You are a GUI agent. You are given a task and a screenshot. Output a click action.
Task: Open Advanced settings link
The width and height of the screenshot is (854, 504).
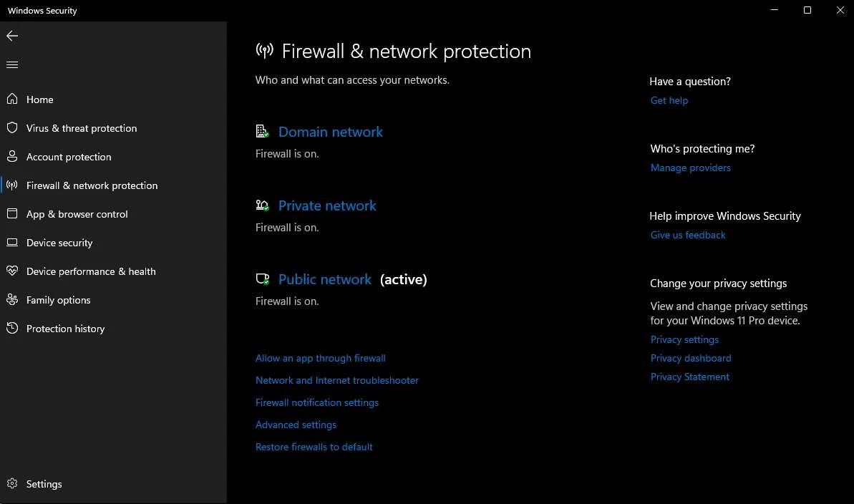tap(296, 425)
